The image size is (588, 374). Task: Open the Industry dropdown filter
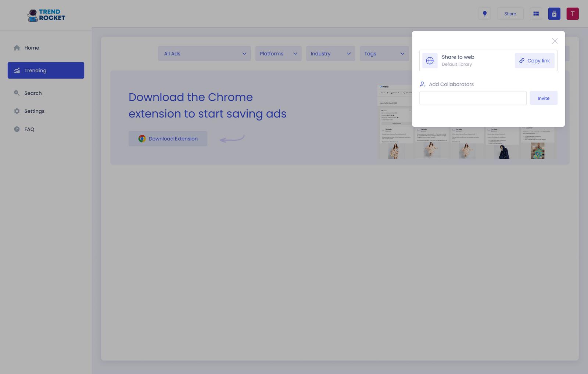coord(330,53)
